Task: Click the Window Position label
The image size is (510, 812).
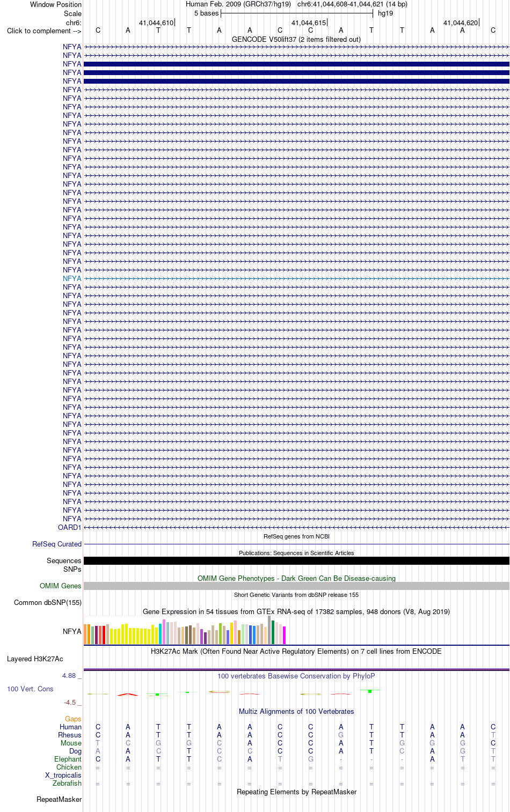Action: point(56,4)
